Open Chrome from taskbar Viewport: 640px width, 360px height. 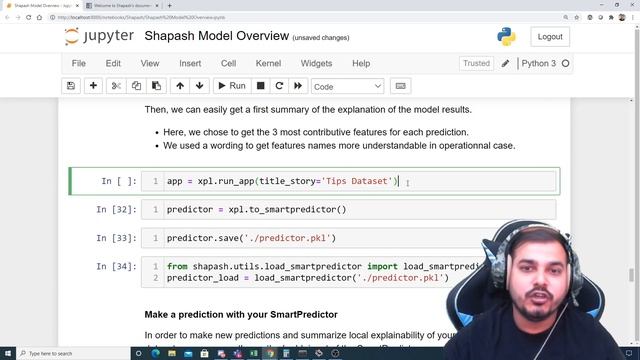point(270,353)
